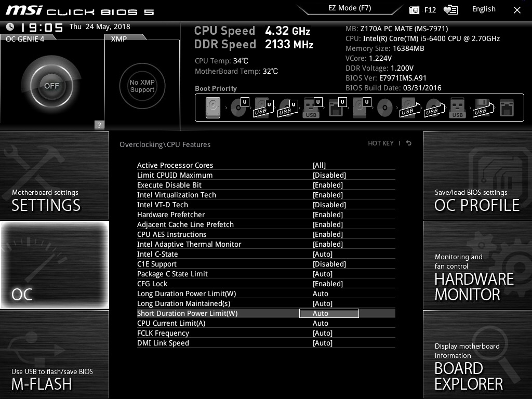Click the Long Duration Power Limit(W) Auto field

[320, 294]
